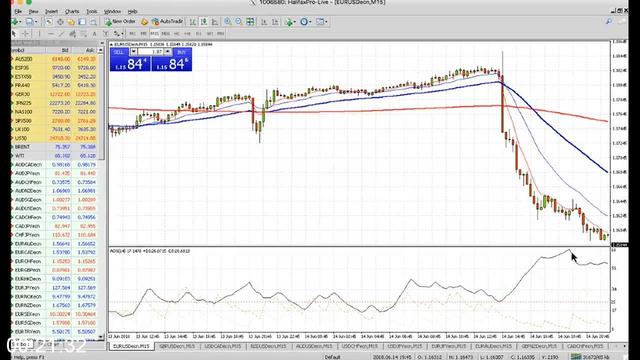Select the Fibonacci Retracement tool

(x=83, y=33)
